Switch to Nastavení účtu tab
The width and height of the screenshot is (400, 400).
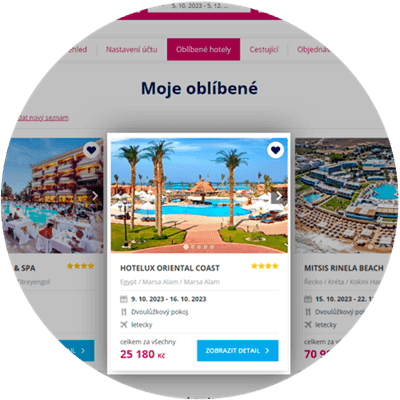[131, 49]
